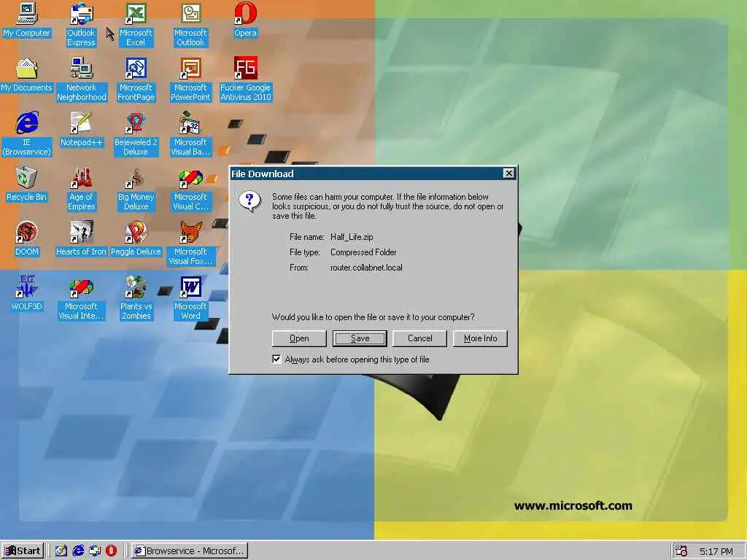This screenshot has width=747, height=560.
Task: Click the More Info button
Action: [x=480, y=338]
